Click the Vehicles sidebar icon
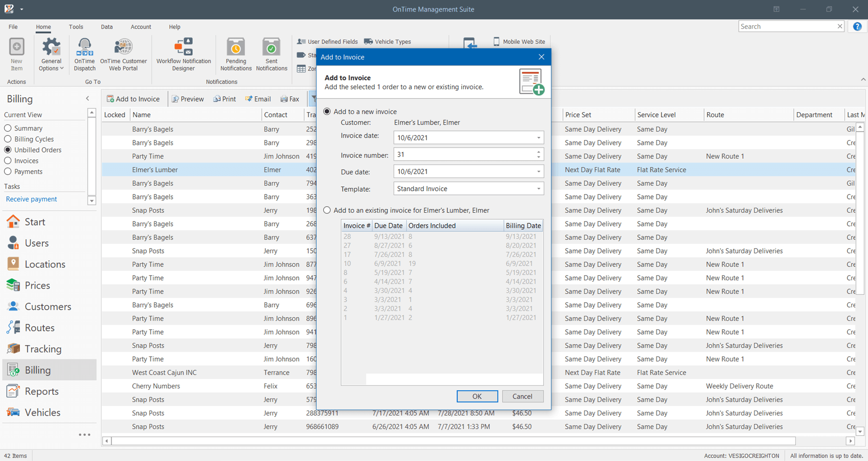Viewport: 868px width, 461px height. [x=14, y=412]
